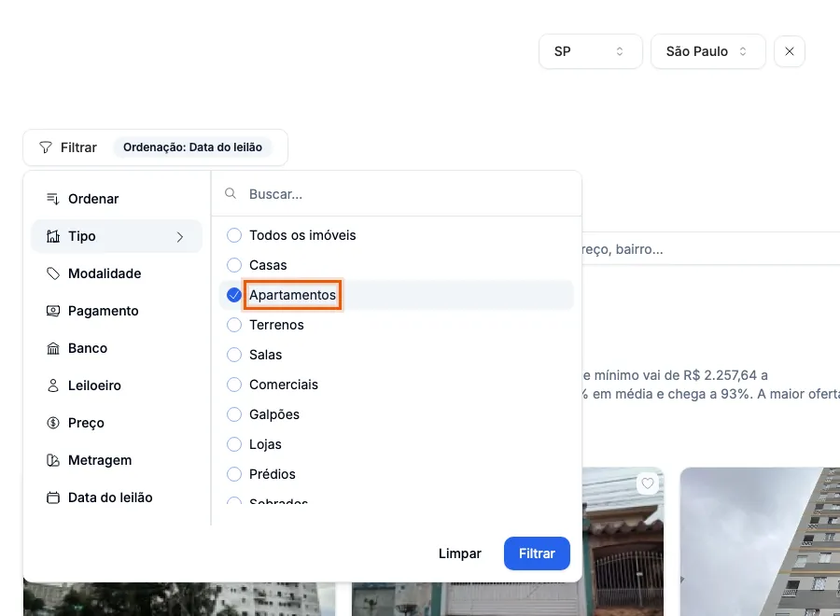Open the house listing photo with gate
Screen dimensions: 840x616
click(x=623, y=541)
